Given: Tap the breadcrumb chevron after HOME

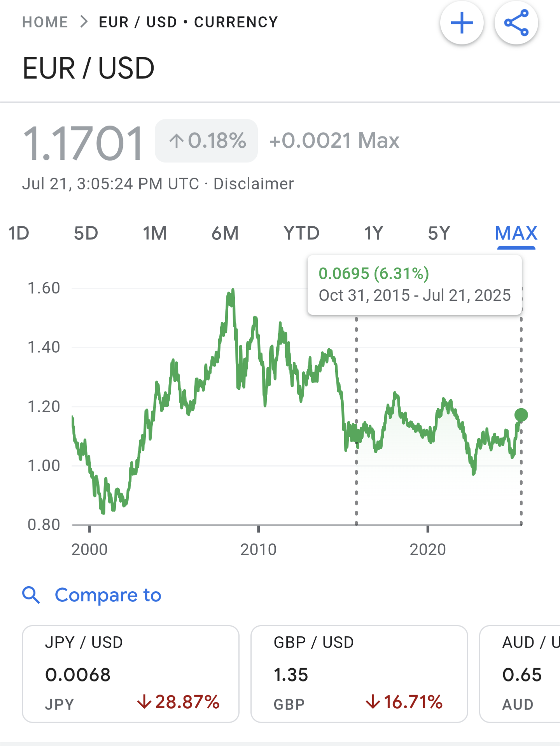Looking at the screenshot, I should pyautogui.click(x=84, y=22).
